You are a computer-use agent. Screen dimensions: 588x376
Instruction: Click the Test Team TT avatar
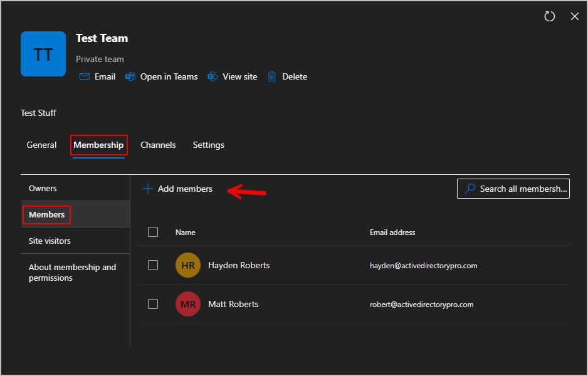pos(43,54)
